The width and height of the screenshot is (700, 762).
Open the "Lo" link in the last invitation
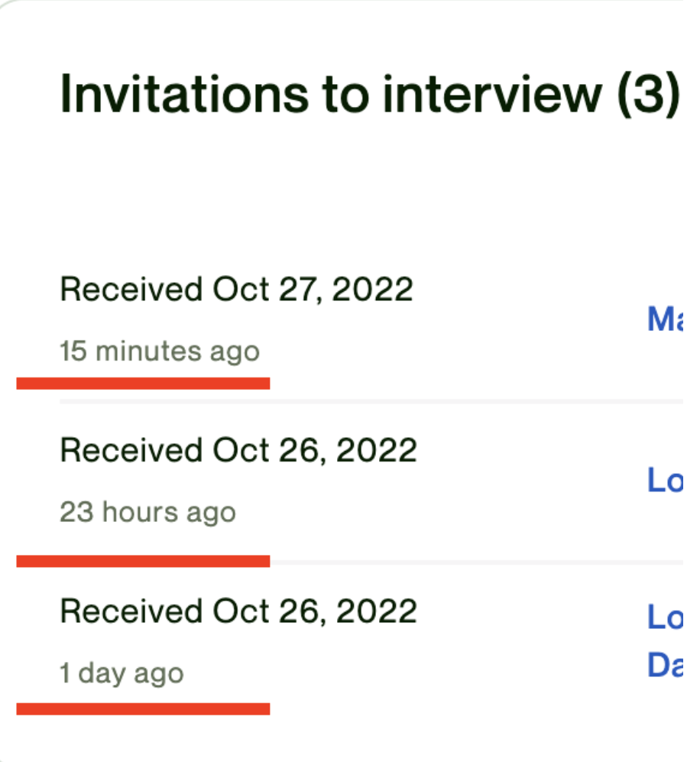coord(665,618)
